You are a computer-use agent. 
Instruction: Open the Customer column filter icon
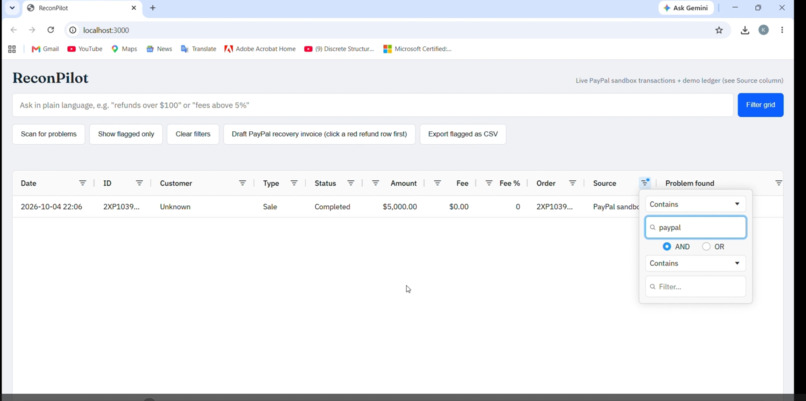point(242,183)
